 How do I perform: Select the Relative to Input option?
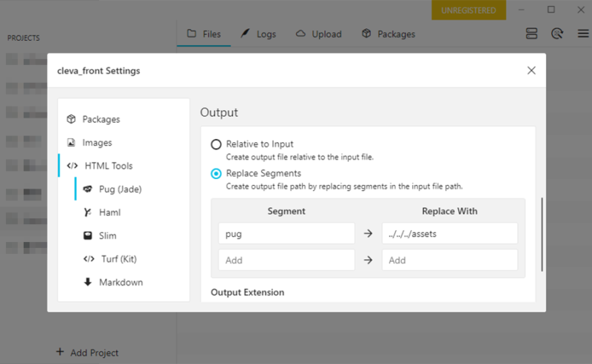[216, 144]
